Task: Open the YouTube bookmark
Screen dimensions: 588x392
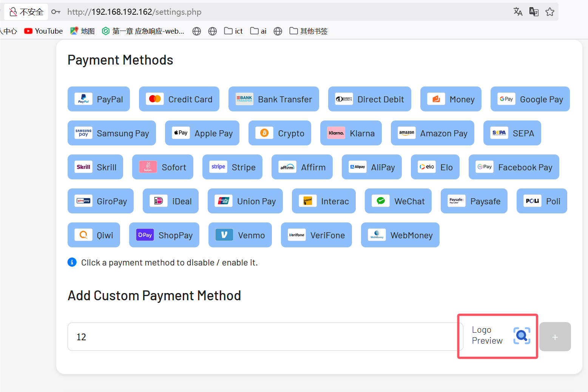Action: pyautogui.click(x=43, y=31)
